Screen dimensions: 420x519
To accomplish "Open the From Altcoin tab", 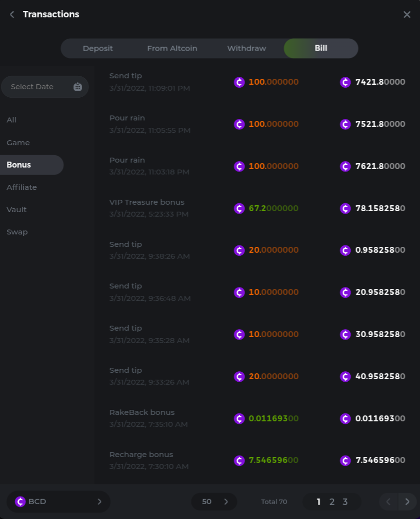I will click(x=172, y=49).
